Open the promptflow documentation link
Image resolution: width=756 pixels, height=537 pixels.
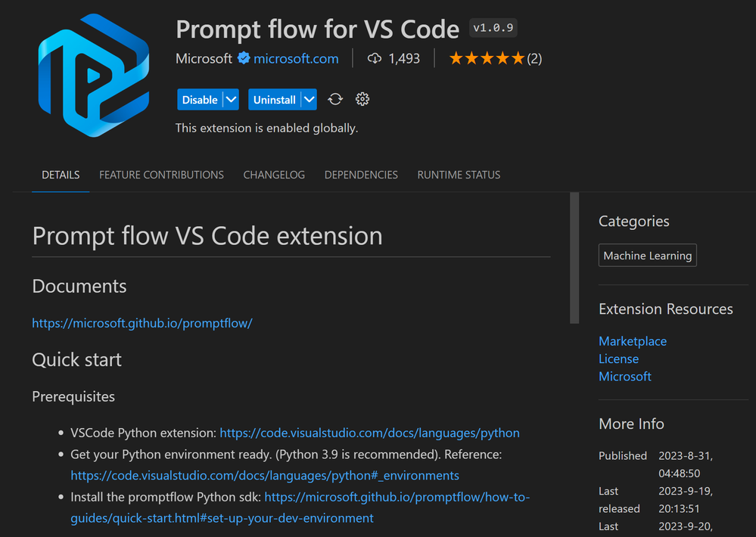pyautogui.click(x=142, y=323)
